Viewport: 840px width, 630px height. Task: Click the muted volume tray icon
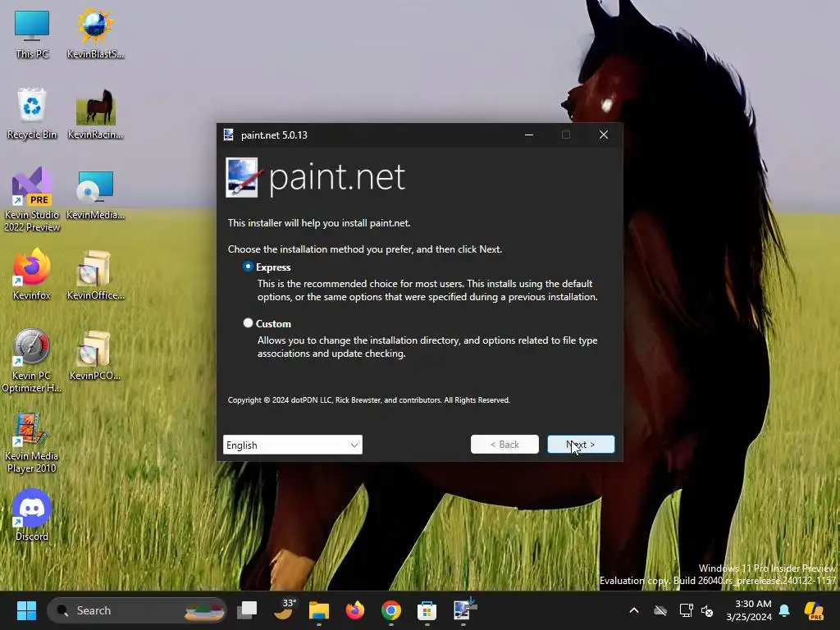point(707,610)
